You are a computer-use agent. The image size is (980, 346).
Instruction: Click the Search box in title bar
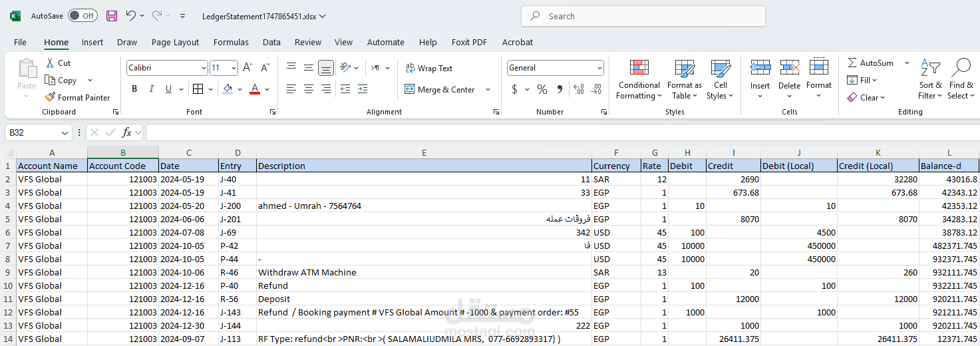pyautogui.click(x=643, y=16)
